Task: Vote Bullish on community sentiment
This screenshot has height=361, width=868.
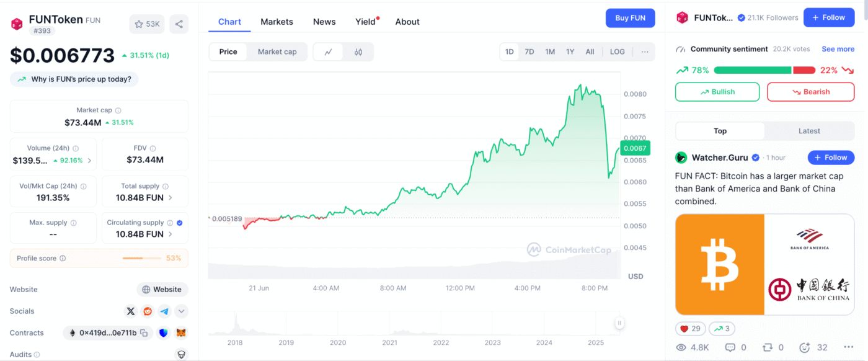Action: coord(717,92)
